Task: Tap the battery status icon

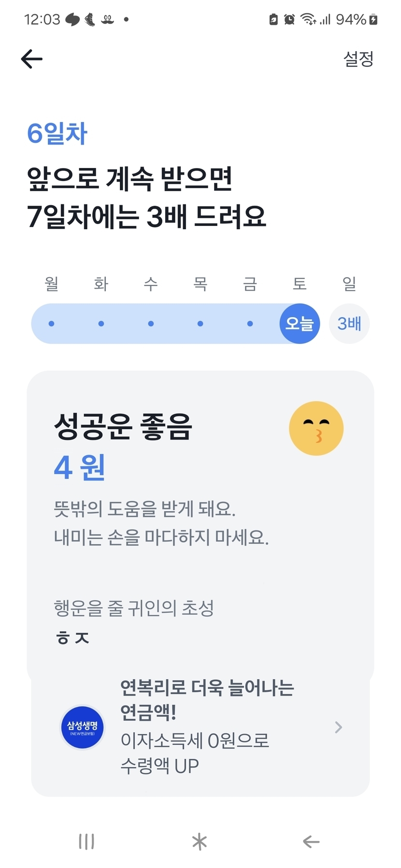Action: tap(373, 19)
